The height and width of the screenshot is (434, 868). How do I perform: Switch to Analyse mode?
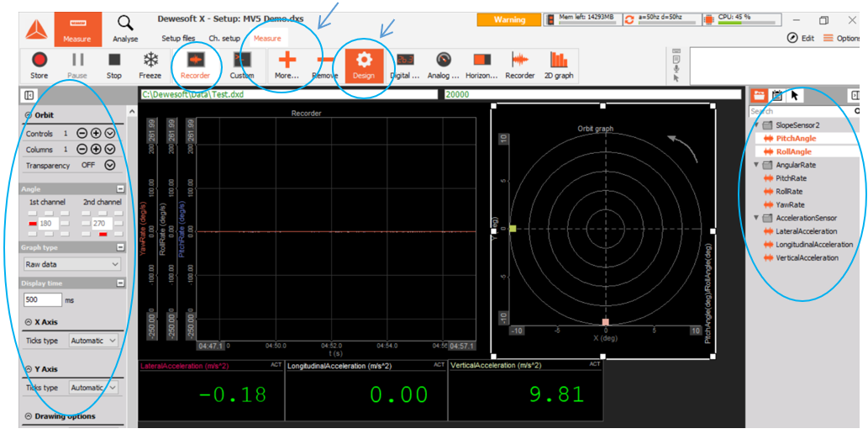click(126, 29)
